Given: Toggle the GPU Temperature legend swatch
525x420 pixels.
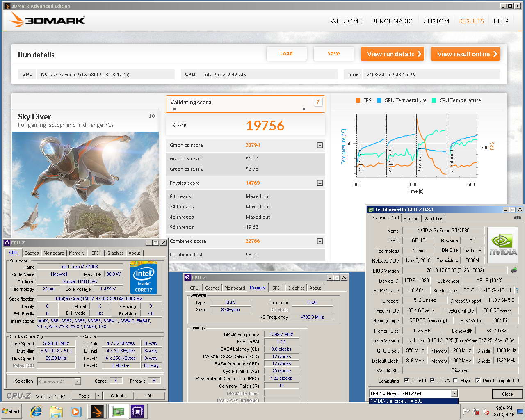Looking at the screenshot, I should point(379,100).
